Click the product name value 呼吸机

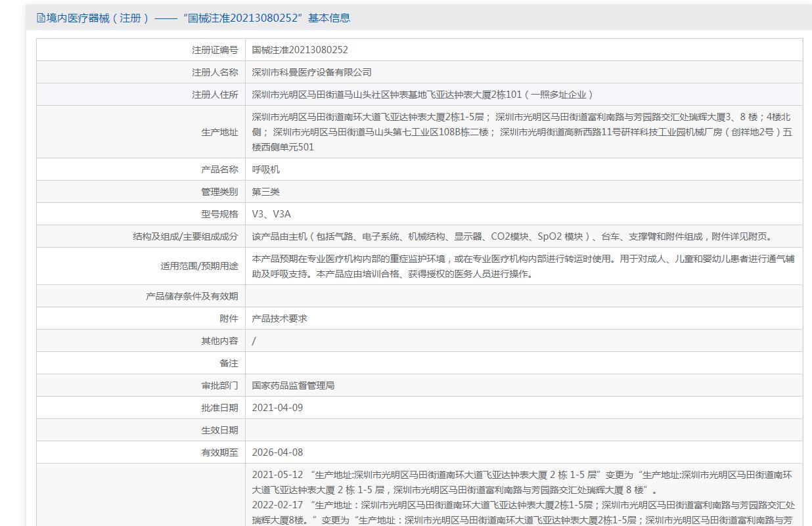click(x=265, y=169)
